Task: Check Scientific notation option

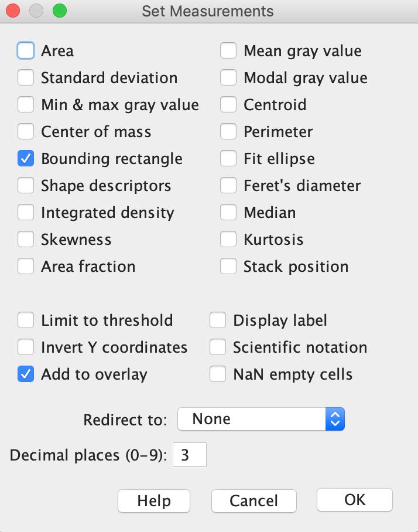Action: [x=218, y=347]
